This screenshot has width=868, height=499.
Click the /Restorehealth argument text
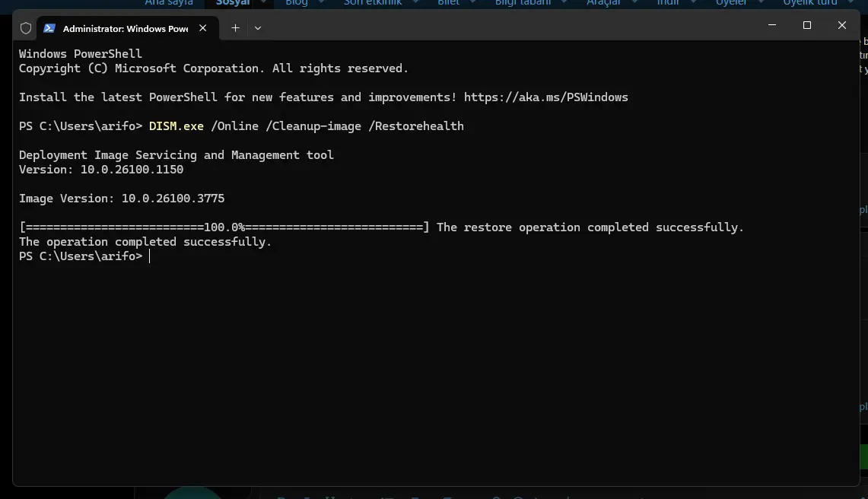(416, 126)
